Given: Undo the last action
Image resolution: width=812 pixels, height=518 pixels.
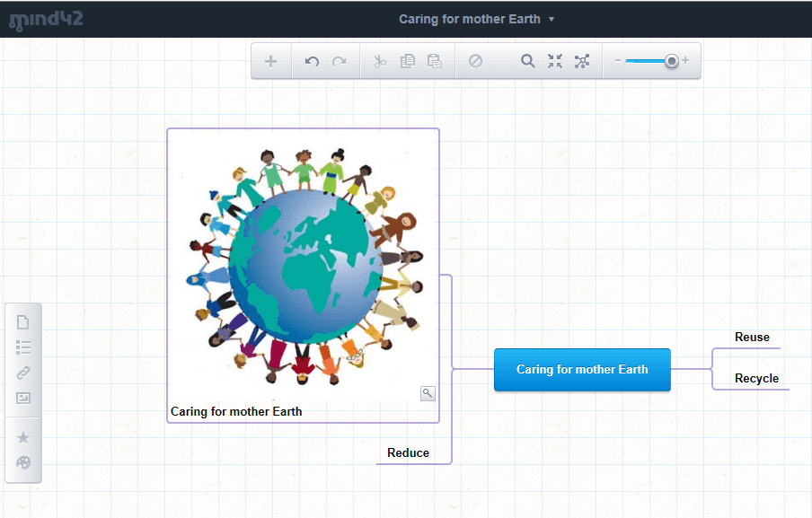Looking at the screenshot, I should point(312,61).
